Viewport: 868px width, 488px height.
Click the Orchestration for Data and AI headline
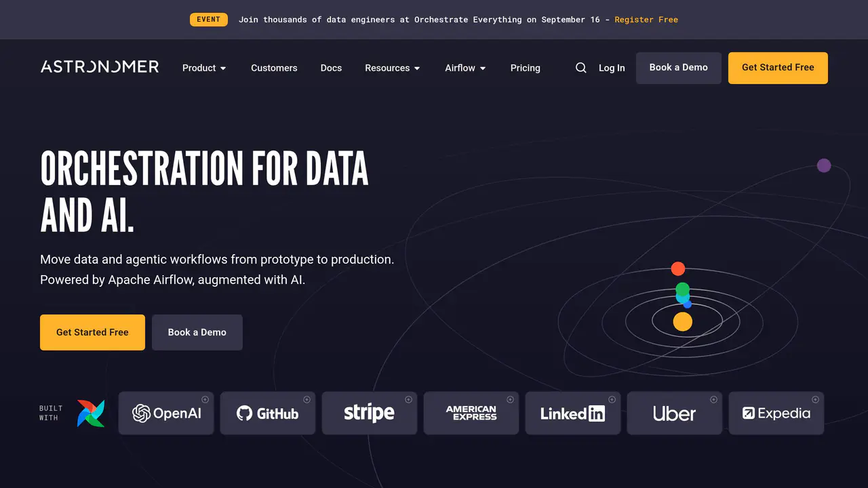(204, 192)
